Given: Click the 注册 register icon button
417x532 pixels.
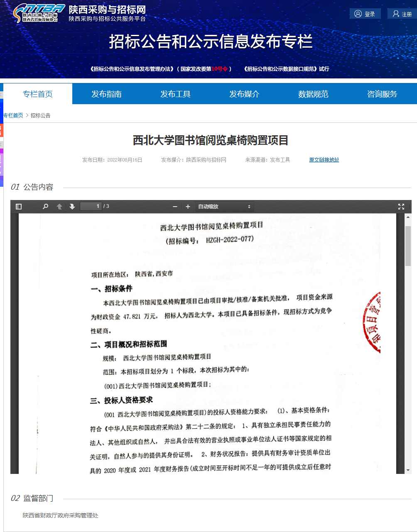Looking at the screenshot, I should tap(396, 14).
